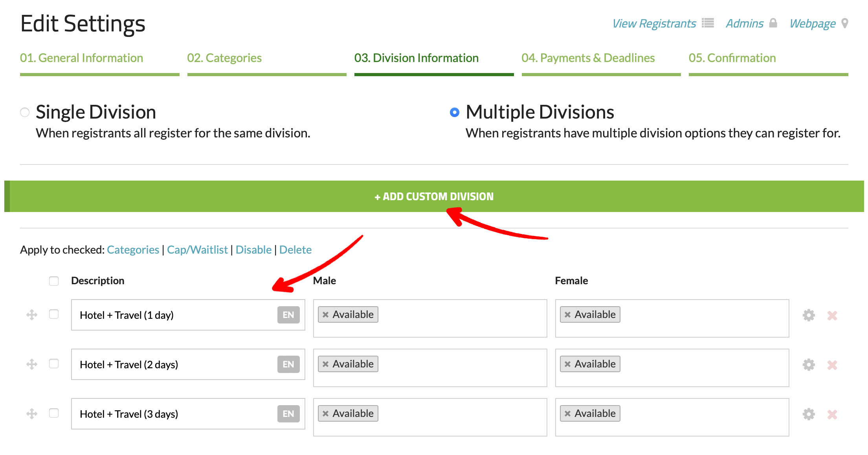868x455 pixels.
Task: Click gear icon for Hotel + Travel (1 day)
Action: pyautogui.click(x=808, y=315)
